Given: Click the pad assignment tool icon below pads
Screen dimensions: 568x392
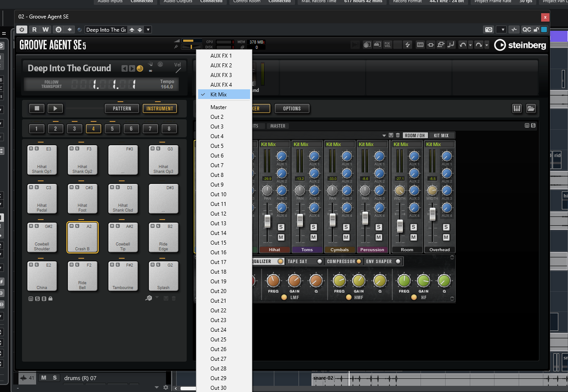Looking at the screenshot, I should click(149, 298).
